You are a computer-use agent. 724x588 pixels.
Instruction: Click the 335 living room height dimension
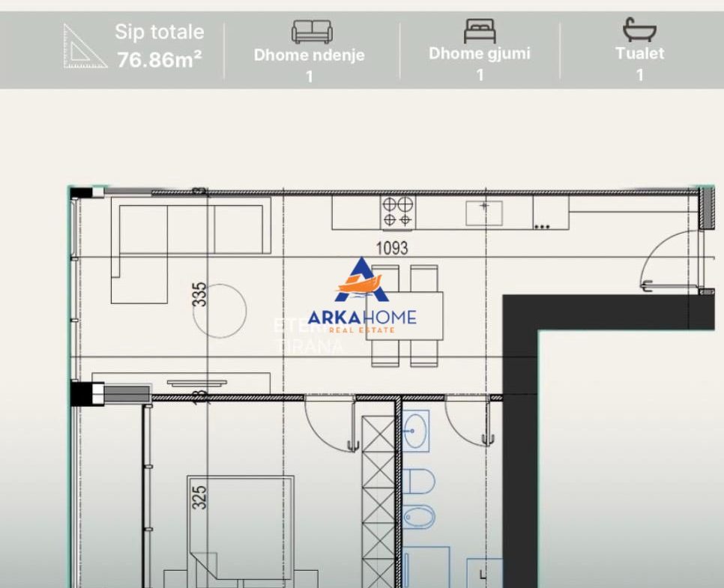coord(199,294)
